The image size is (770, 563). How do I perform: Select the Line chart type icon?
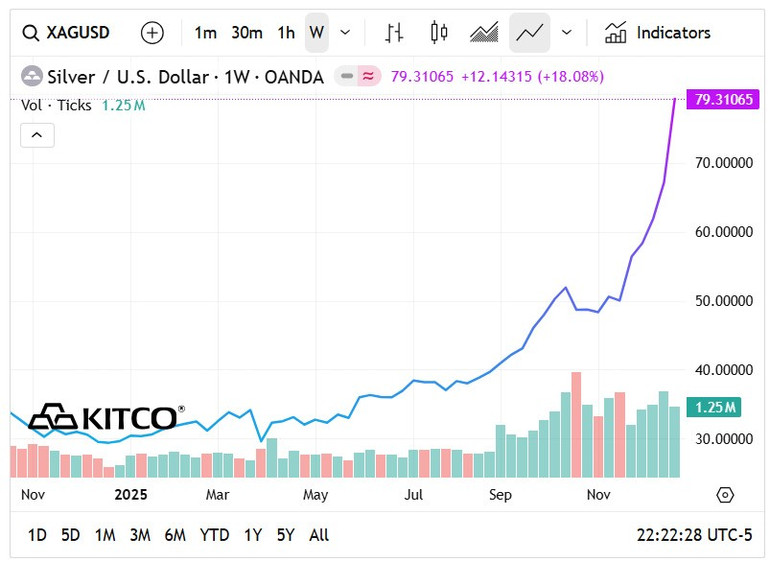tap(529, 33)
